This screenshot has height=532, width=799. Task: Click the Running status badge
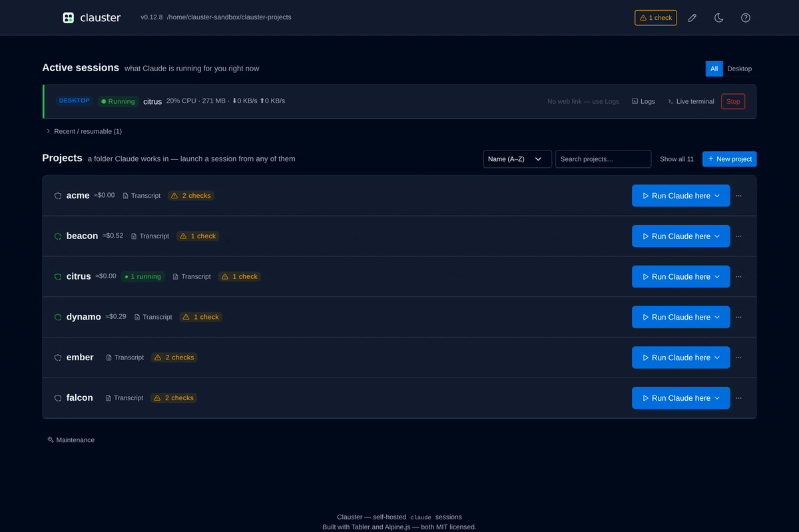[x=117, y=101]
